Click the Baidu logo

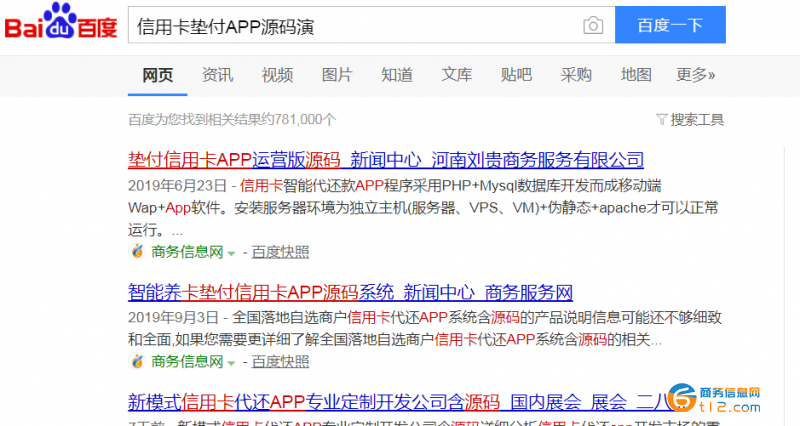point(61,21)
